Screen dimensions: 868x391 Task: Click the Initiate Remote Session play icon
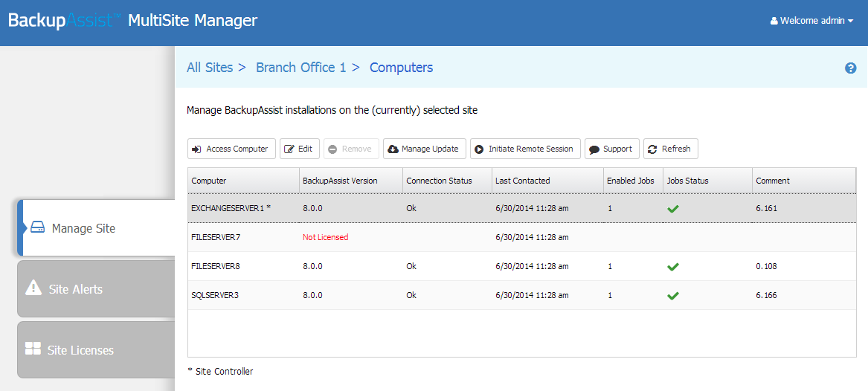(x=480, y=149)
